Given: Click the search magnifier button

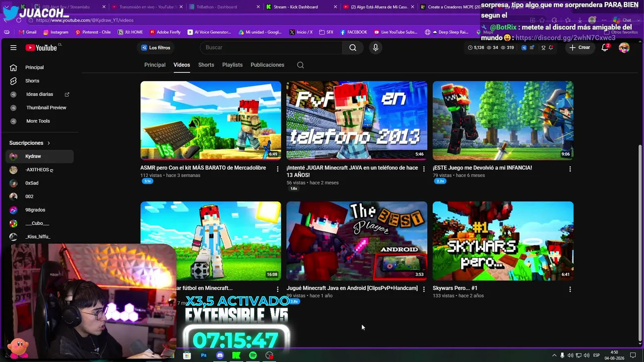Looking at the screenshot, I should pos(353,48).
